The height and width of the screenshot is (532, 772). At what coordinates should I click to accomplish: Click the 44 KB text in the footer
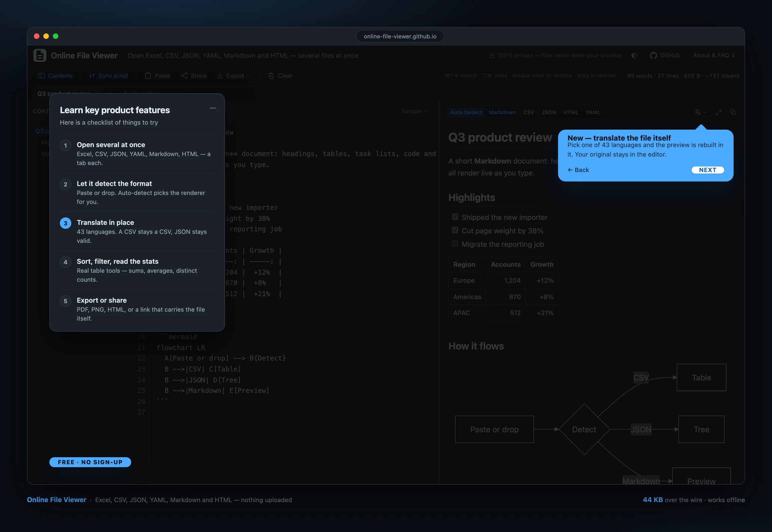[653, 500]
